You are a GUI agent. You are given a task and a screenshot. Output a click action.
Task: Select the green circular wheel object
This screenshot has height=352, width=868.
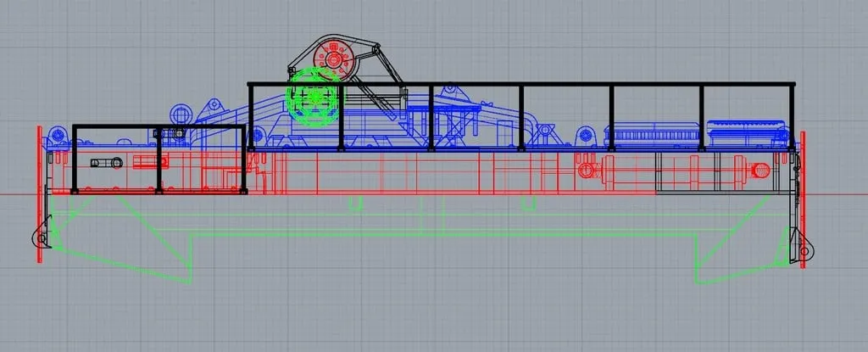(314, 96)
